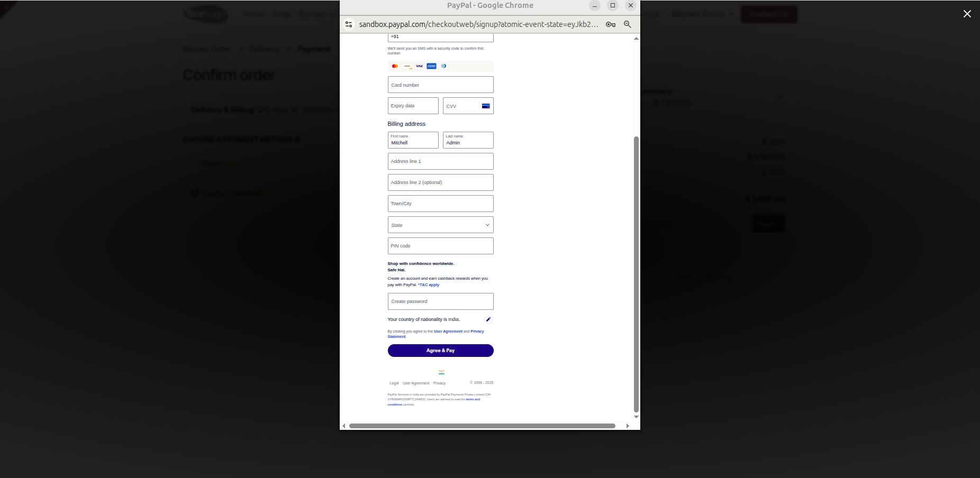Click 'Your country of nationality is India.' text
Viewport: 980px width, 478px height.
pyautogui.click(x=424, y=319)
